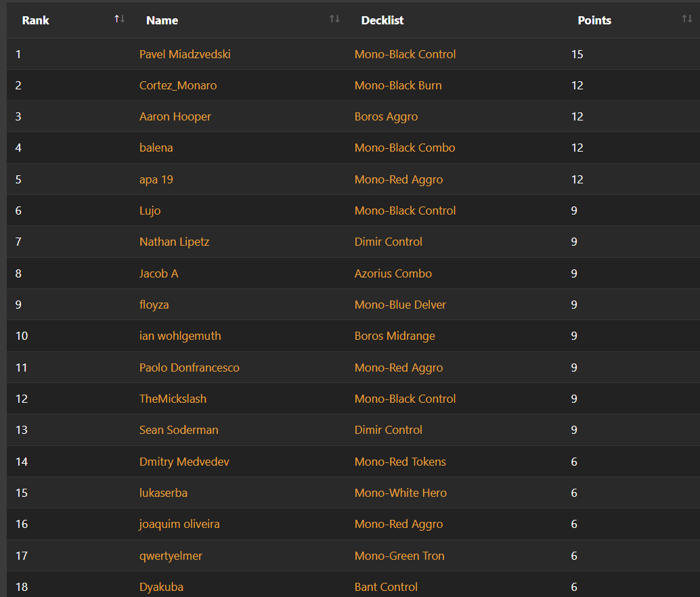Select rank number 1 cell

[18, 54]
